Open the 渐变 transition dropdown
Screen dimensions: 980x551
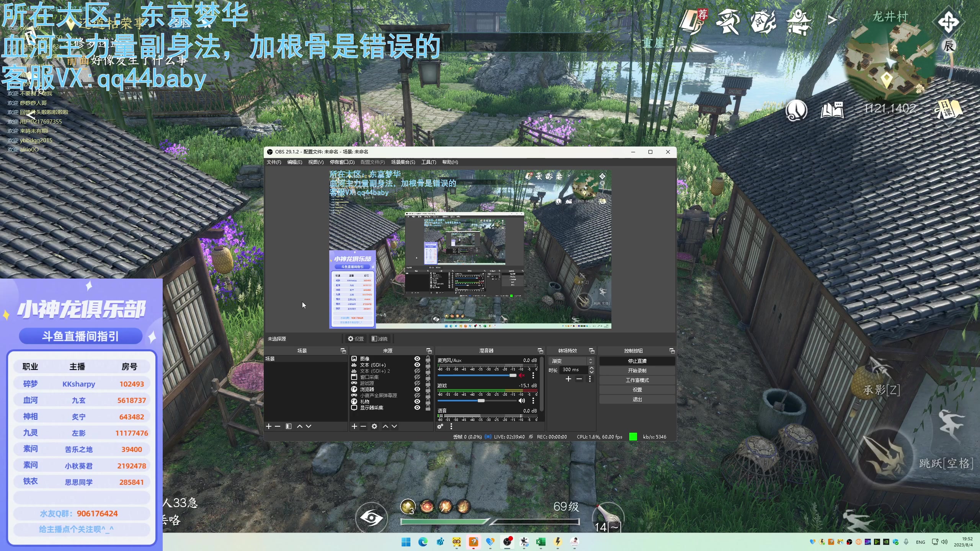pos(571,361)
